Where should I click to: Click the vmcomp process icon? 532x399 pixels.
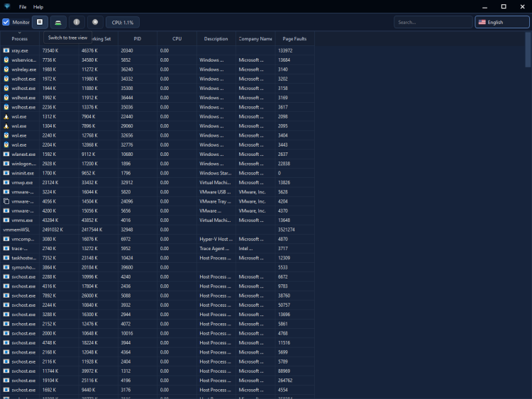pos(6,239)
